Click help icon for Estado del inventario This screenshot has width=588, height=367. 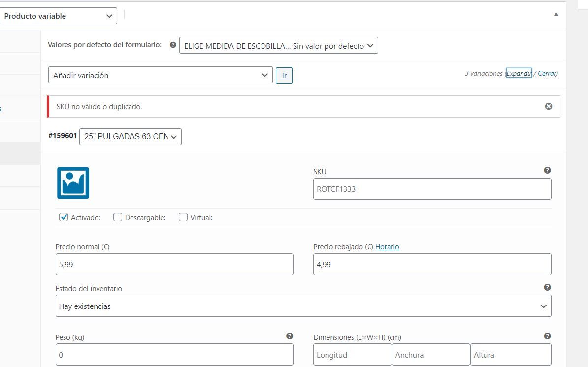(547, 287)
